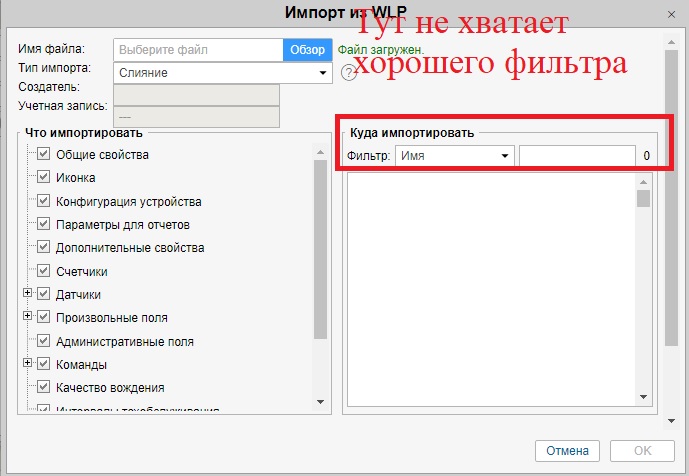
Task: Expand the Произвольные поля tree node
Action: 27,317
